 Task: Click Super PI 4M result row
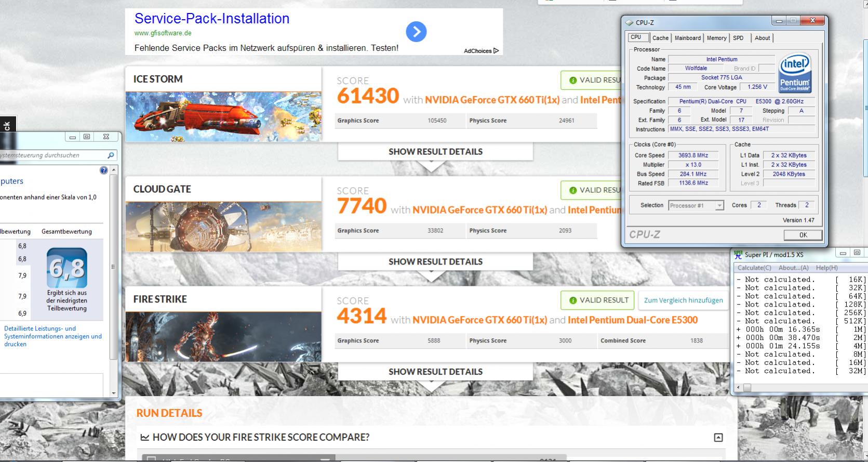pyautogui.click(x=801, y=346)
